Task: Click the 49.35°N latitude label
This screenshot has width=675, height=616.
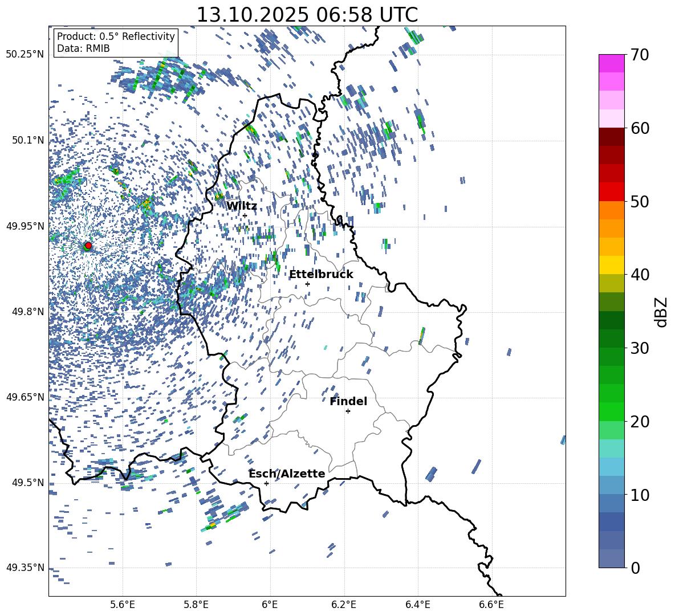Action: click(25, 568)
